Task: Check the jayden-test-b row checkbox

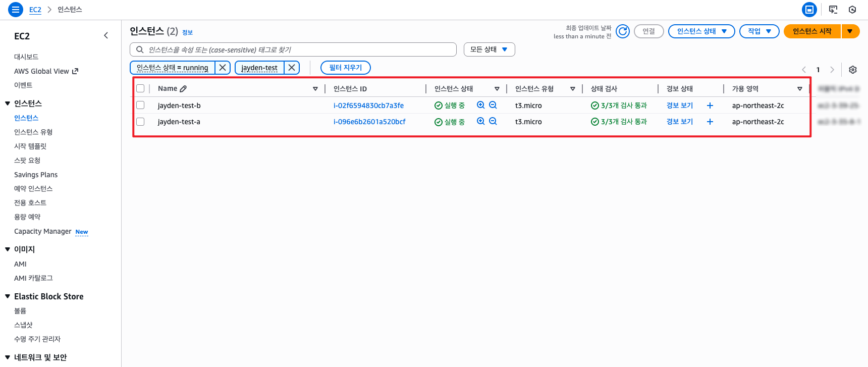Action: click(x=140, y=105)
